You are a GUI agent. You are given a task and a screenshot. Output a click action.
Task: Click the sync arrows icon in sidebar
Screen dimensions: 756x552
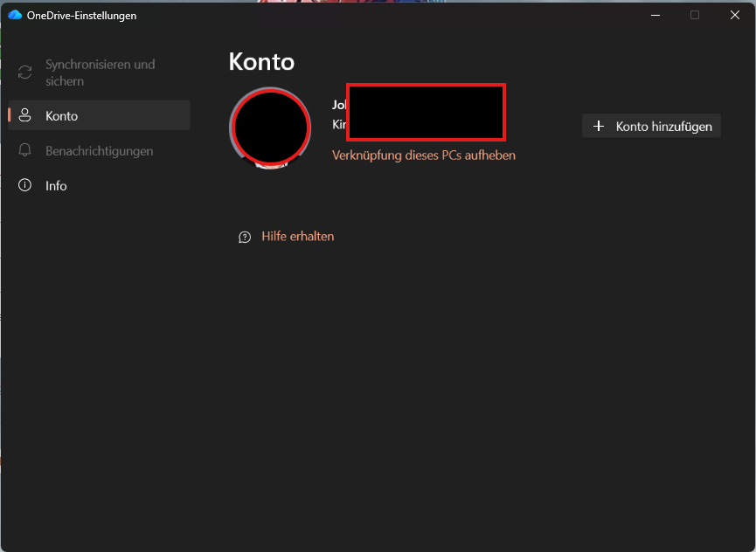click(x=24, y=72)
